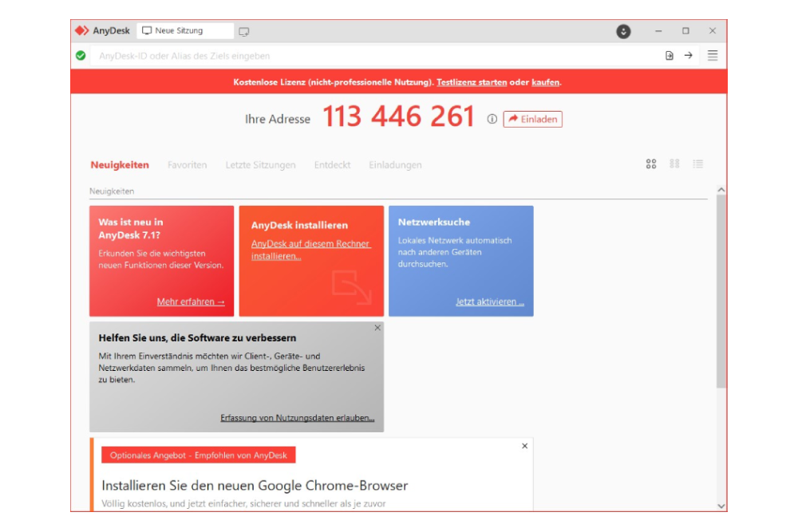Viewport: 798px width, 532px height.
Task: Open the Entdeckt tab
Action: [x=332, y=165]
